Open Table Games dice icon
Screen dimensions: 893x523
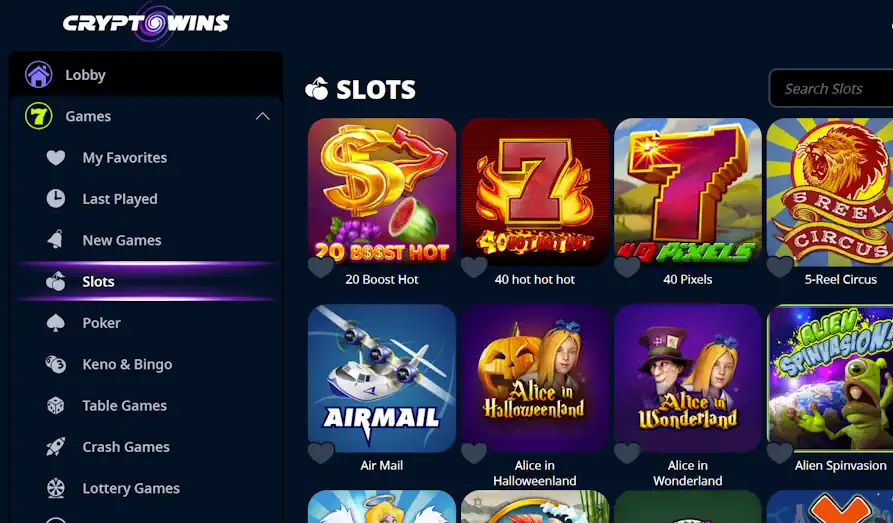click(56, 406)
